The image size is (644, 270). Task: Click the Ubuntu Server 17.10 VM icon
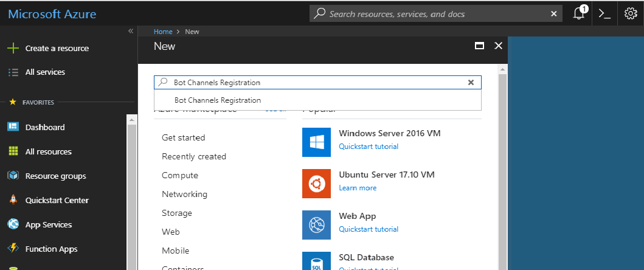click(x=316, y=184)
